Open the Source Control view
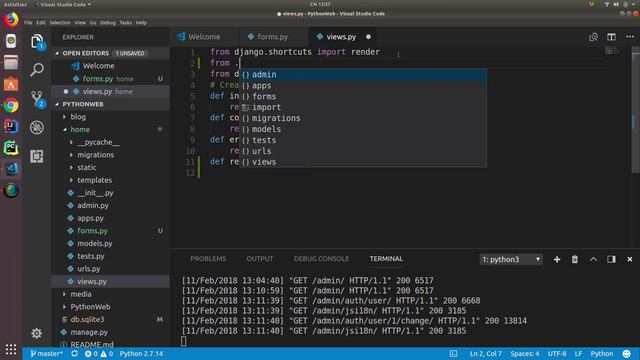 coord(37,99)
